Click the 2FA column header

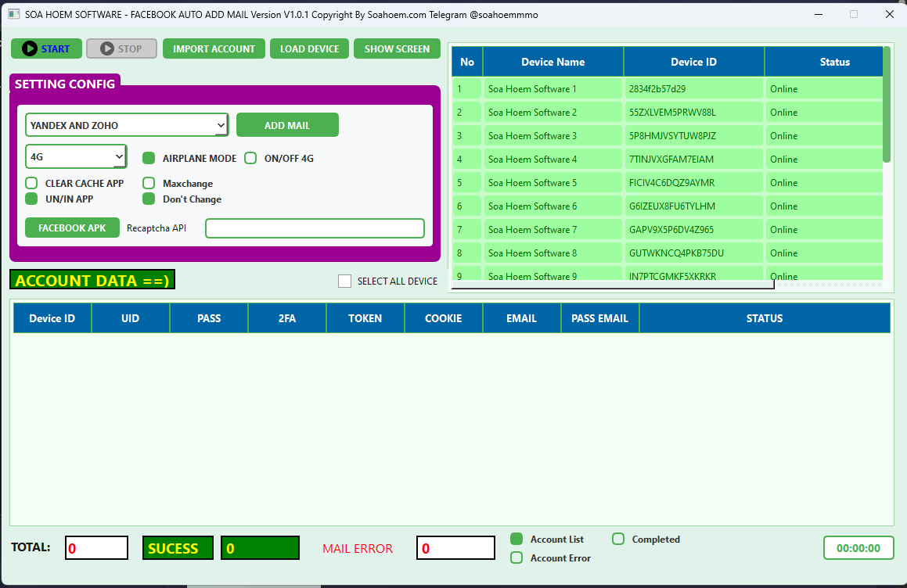click(x=287, y=318)
